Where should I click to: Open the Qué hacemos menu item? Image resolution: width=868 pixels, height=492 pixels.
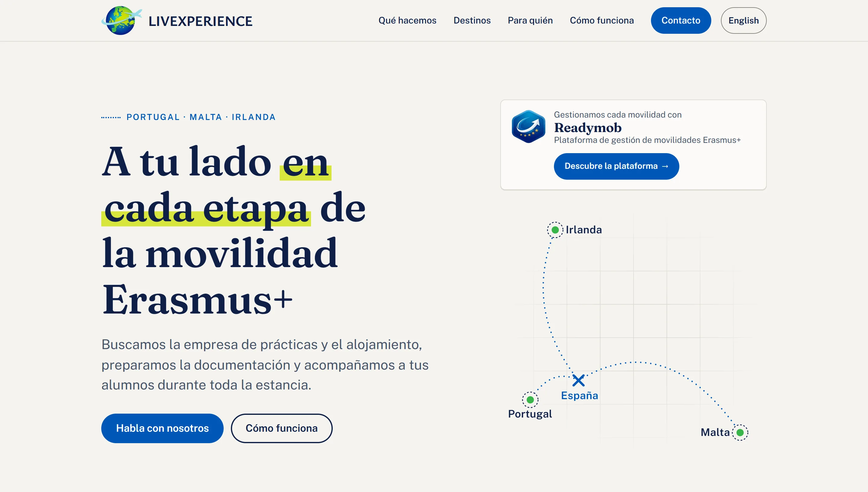click(x=407, y=20)
